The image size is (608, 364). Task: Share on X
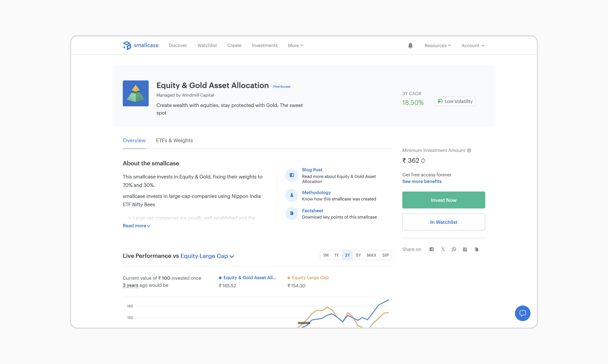pos(443,249)
